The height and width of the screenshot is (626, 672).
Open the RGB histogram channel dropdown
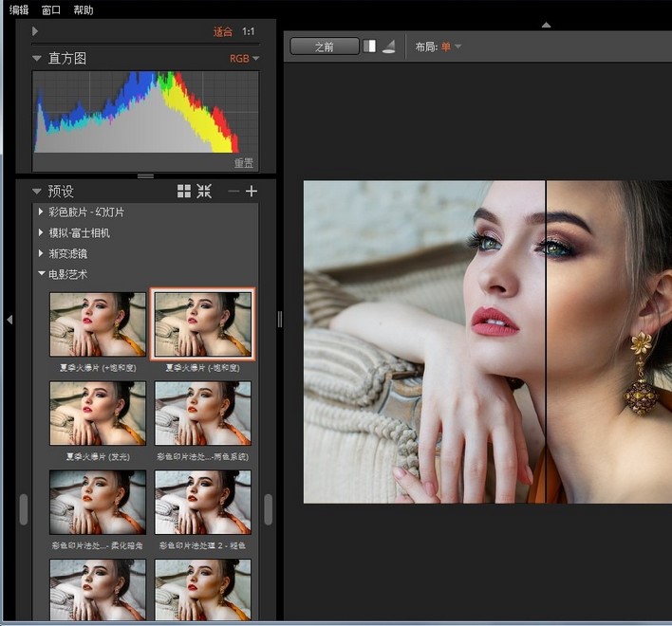244,59
